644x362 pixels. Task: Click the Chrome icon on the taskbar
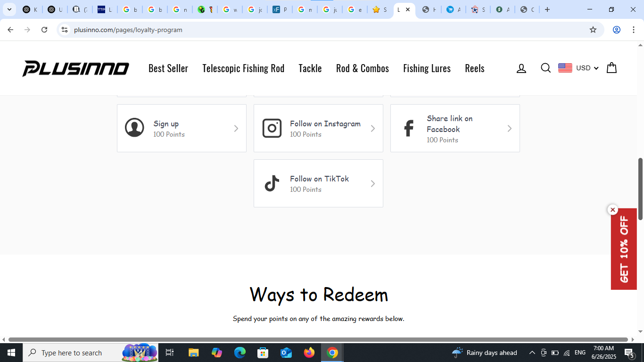point(332,353)
